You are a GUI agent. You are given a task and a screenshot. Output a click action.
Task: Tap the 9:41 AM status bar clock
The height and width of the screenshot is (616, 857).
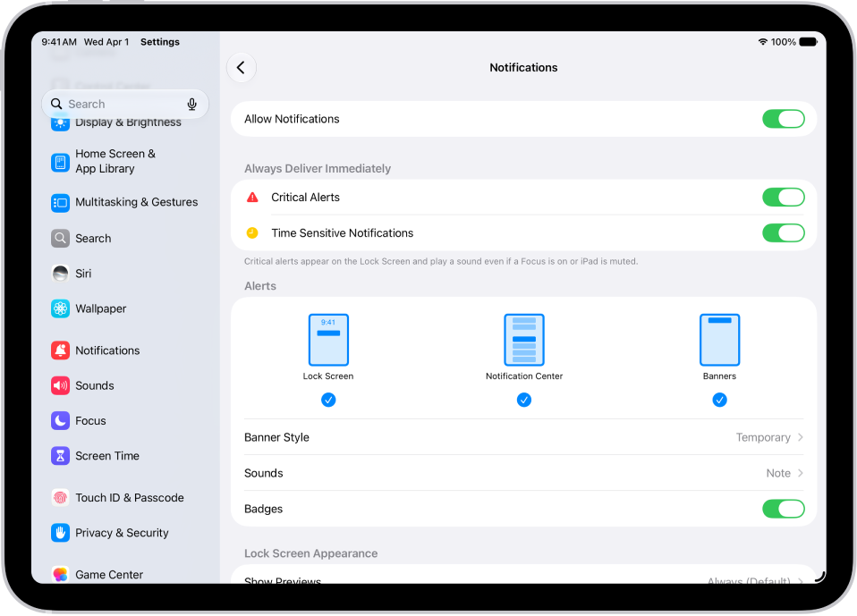[59, 42]
